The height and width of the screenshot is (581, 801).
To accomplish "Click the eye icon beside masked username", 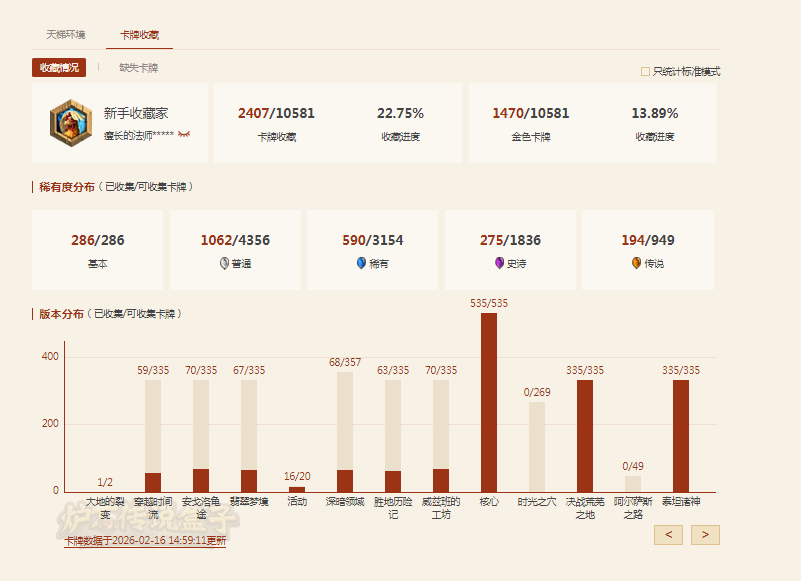I will 184,134.
